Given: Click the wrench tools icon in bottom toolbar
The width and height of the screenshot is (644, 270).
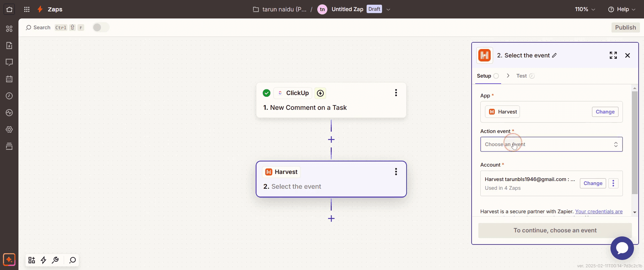Looking at the screenshot, I should coord(55,260).
